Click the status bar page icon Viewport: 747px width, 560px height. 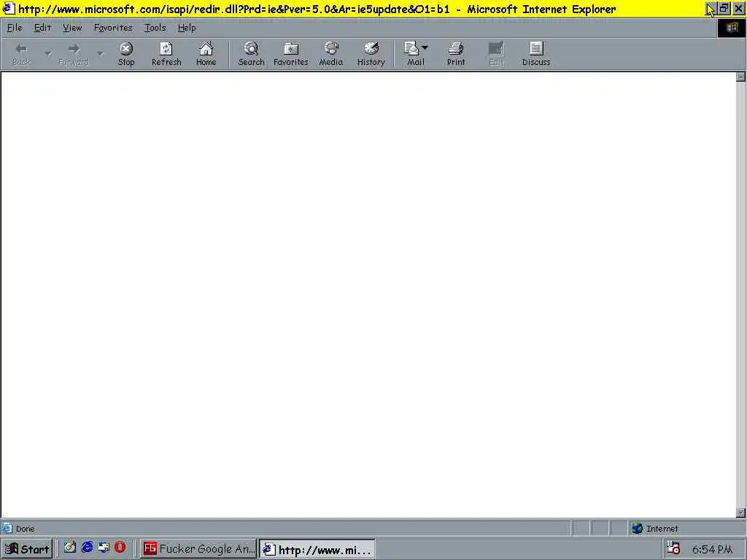(7, 528)
